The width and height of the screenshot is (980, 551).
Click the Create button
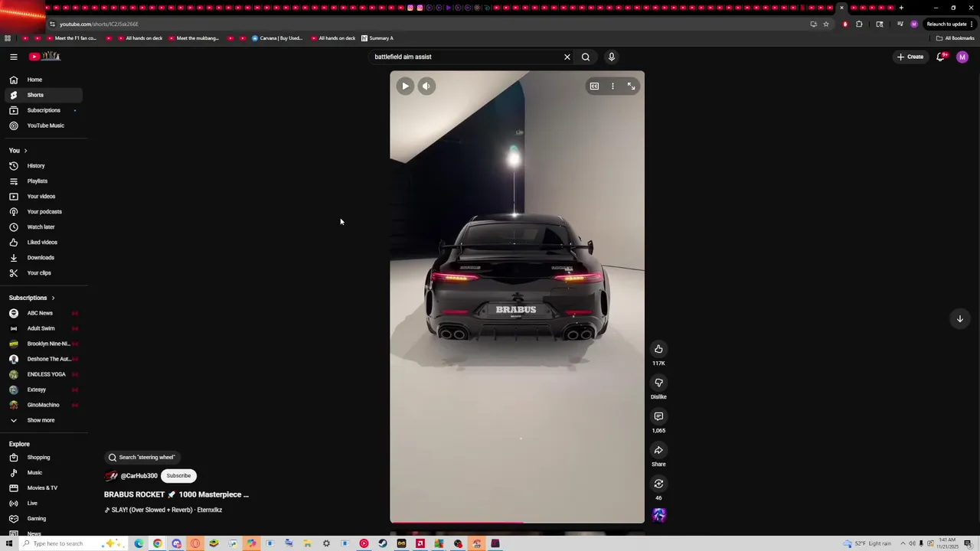point(910,57)
